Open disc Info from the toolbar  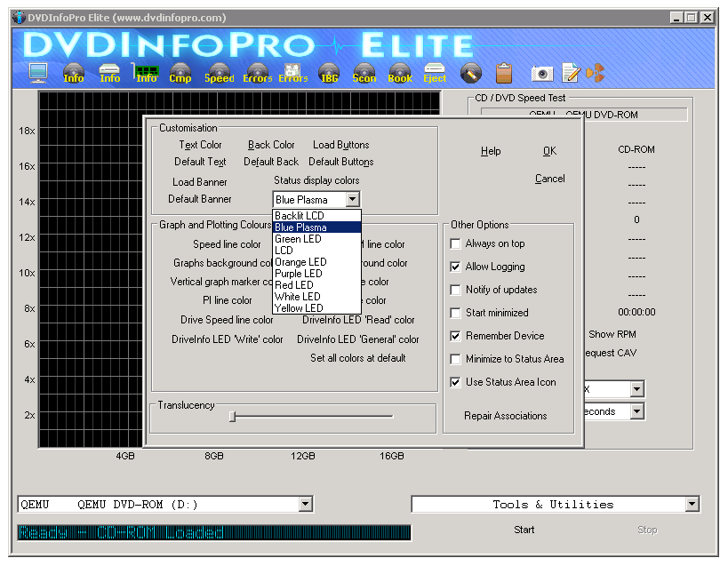pos(74,73)
